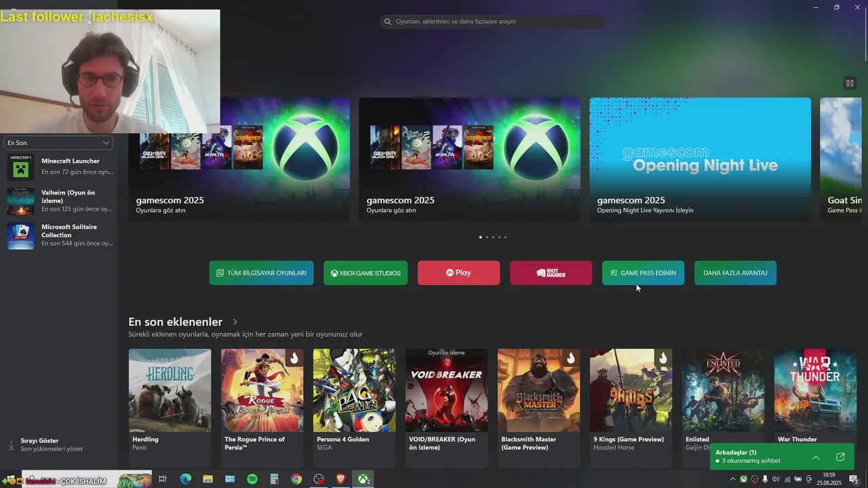Open Calculator from the taskbar
The width and height of the screenshot is (868, 488).
[275, 479]
